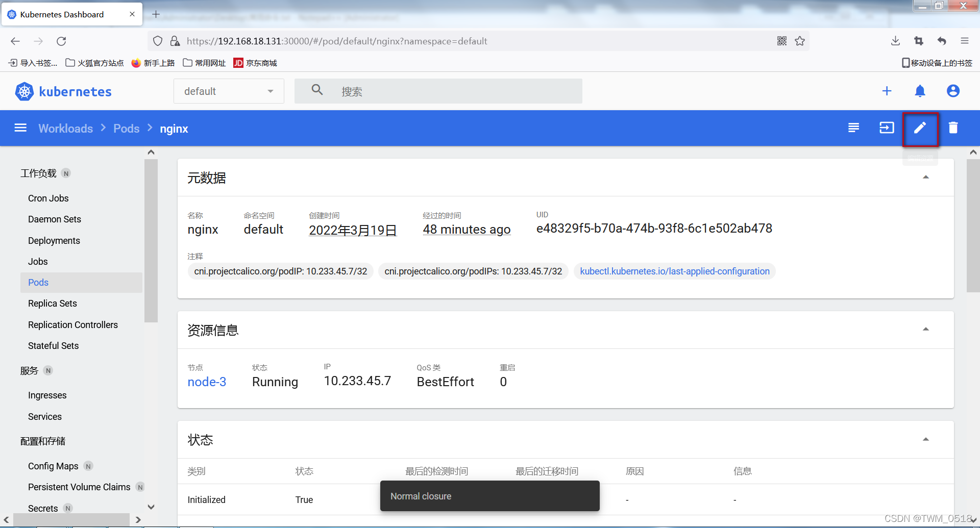The height and width of the screenshot is (528, 980).
Task: Open exec into pod shell icon
Action: pyautogui.click(x=887, y=128)
